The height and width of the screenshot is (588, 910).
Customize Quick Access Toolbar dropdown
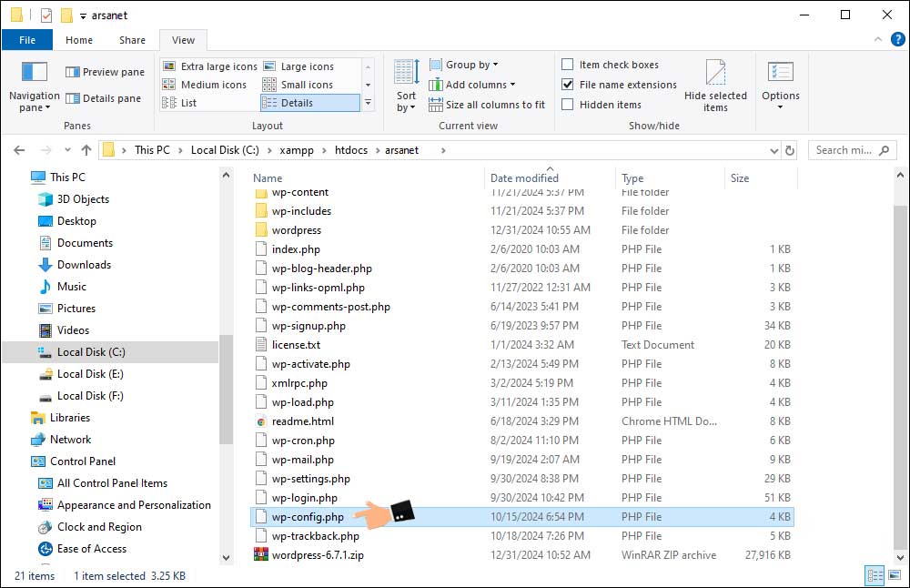[83, 16]
